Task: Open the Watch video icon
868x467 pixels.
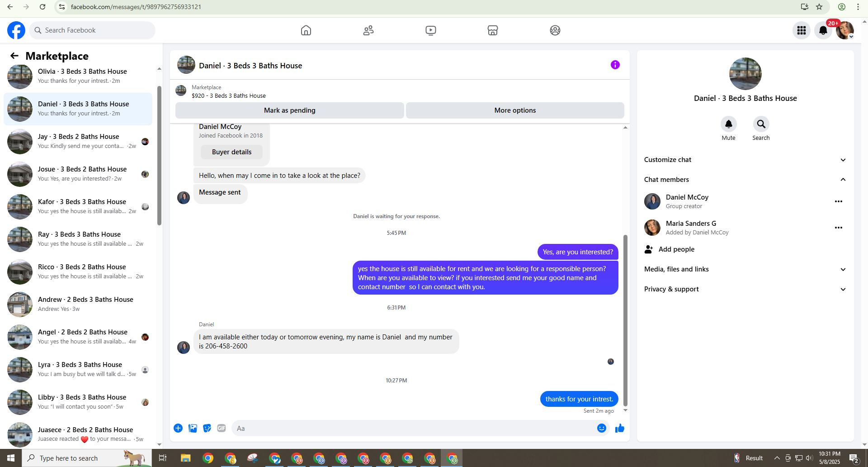Action: (431, 30)
